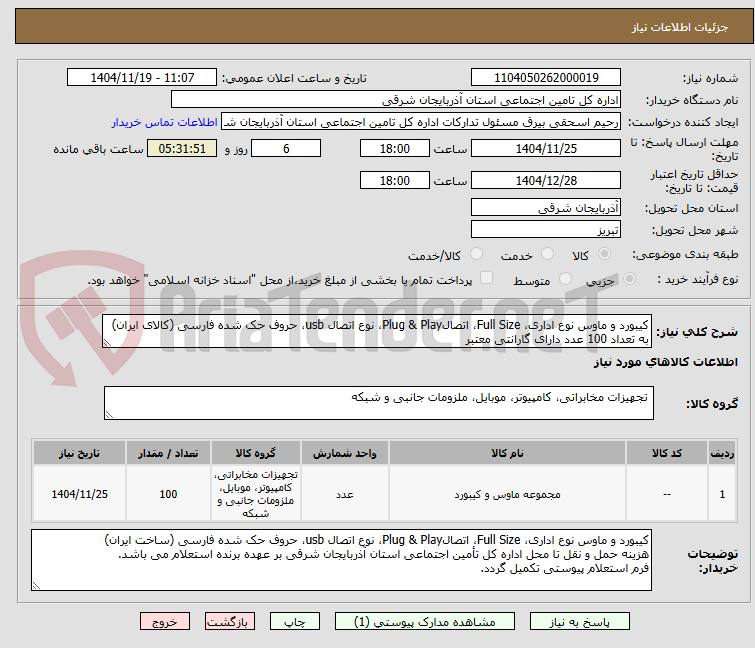
Task: Click the 'طبقه بندی موضوعی:' label
Action: [x=685, y=254]
